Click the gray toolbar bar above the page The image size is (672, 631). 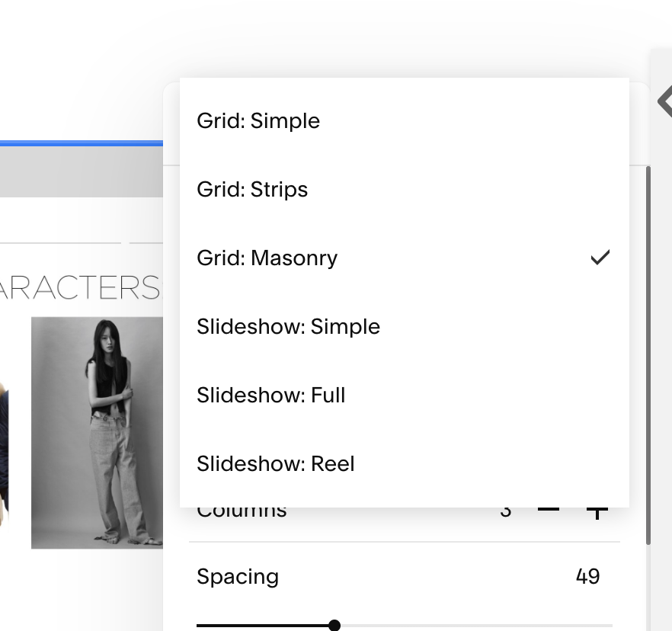(82, 171)
